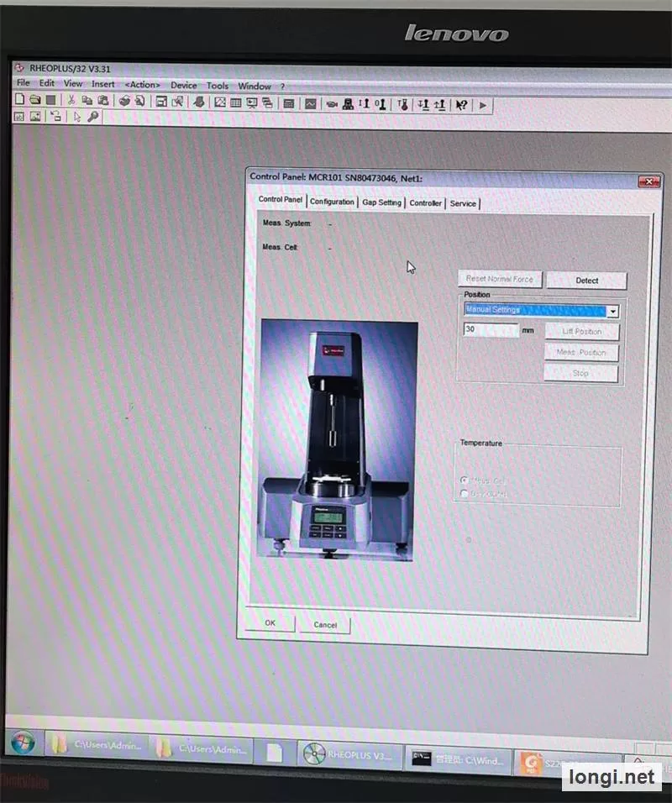Click the Open file folder icon
This screenshot has height=803, width=672.
(x=34, y=99)
